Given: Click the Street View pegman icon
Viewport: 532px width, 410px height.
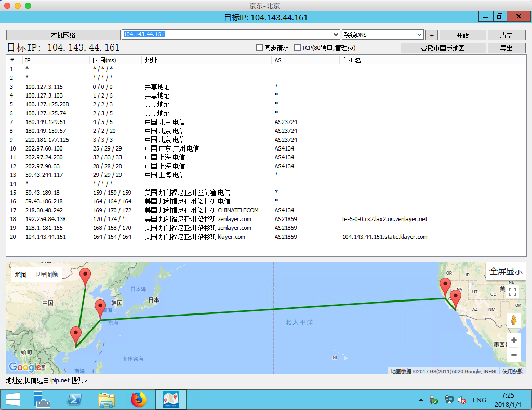Looking at the screenshot, I should pyautogui.click(x=514, y=320).
